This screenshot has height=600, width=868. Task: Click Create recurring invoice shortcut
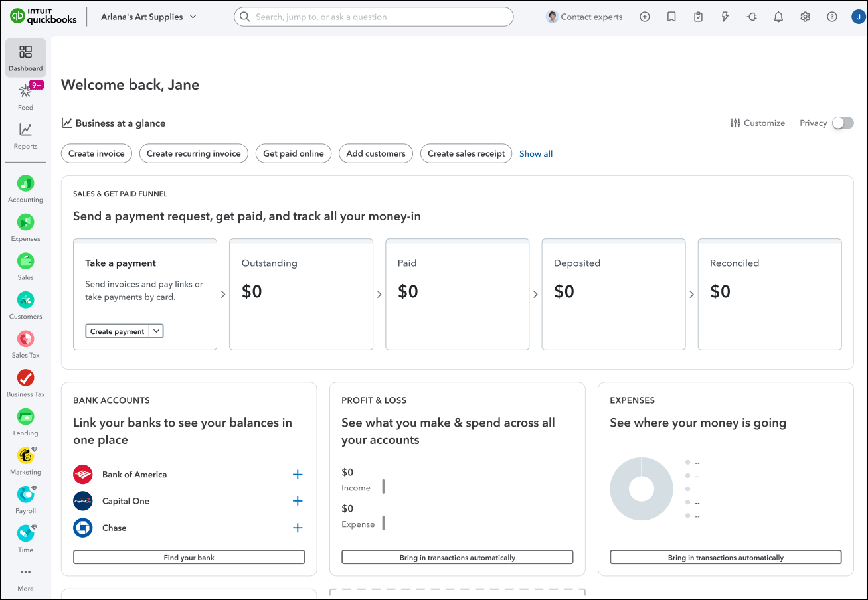[x=194, y=153]
